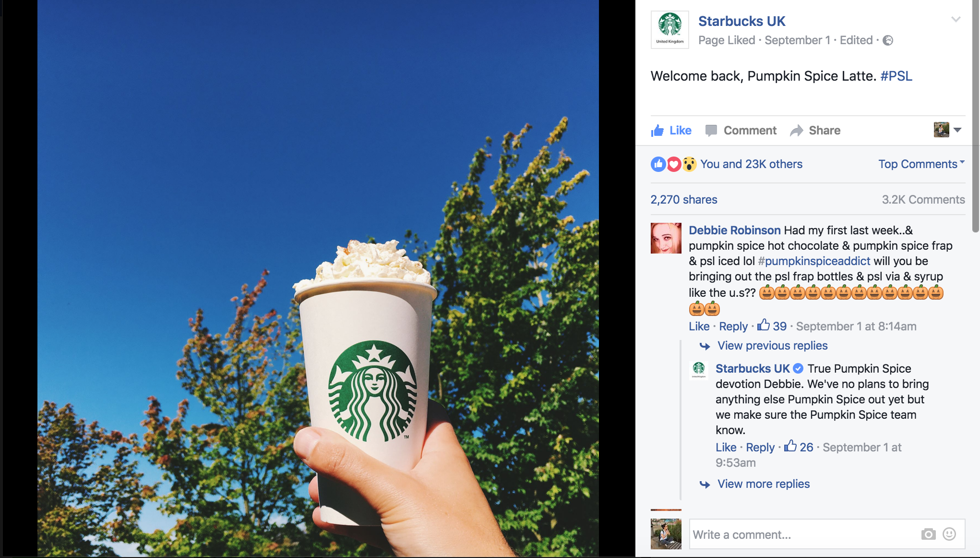Click the wow face reaction icon
This screenshot has height=558, width=980.
coord(689,164)
